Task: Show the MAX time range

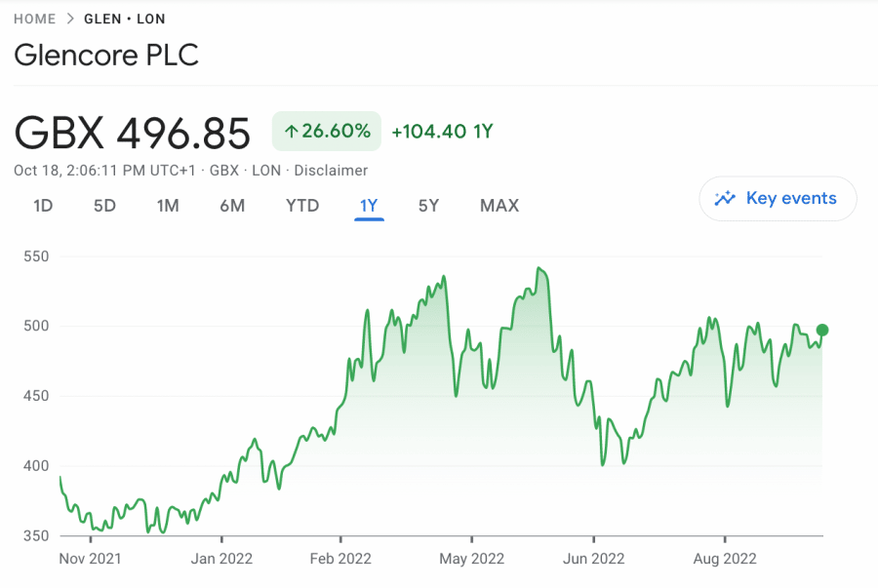Action: [499, 206]
